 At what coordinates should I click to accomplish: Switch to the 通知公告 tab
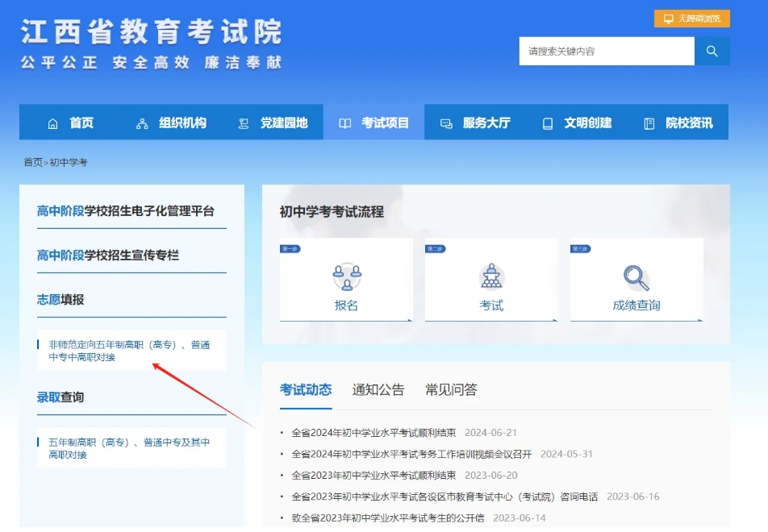(x=378, y=389)
